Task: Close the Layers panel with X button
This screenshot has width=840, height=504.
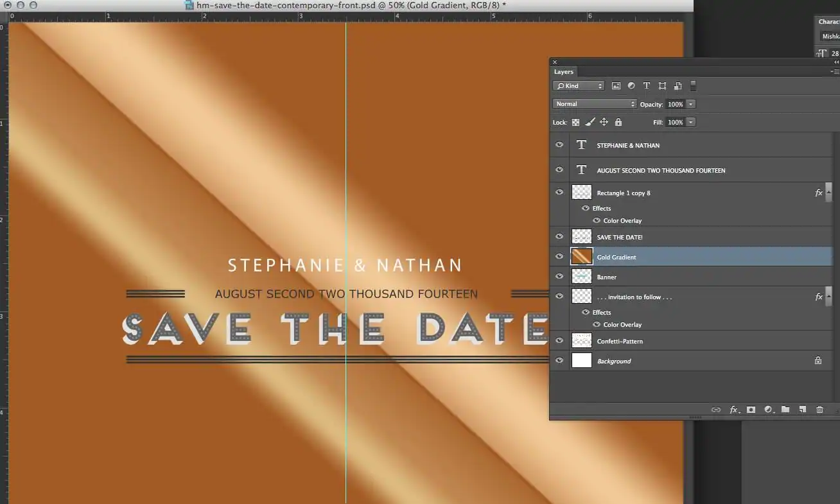Action: pyautogui.click(x=555, y=62)
